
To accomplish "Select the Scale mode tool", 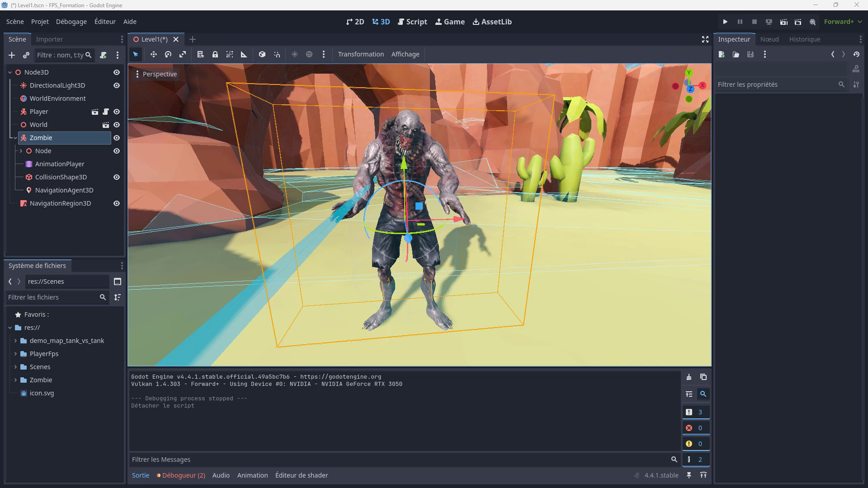I will tap(183, 54).
